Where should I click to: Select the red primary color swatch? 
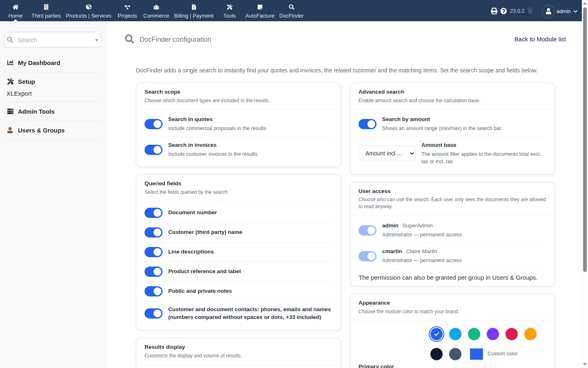[512, 334]
